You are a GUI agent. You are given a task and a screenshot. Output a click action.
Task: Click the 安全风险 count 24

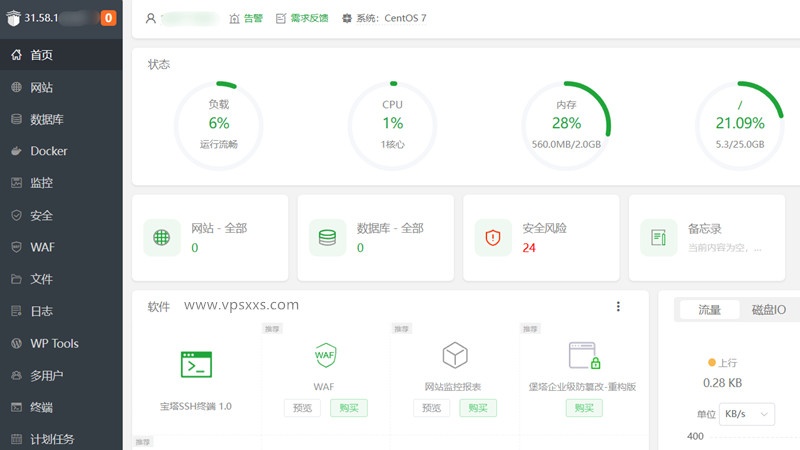point(529,248)
